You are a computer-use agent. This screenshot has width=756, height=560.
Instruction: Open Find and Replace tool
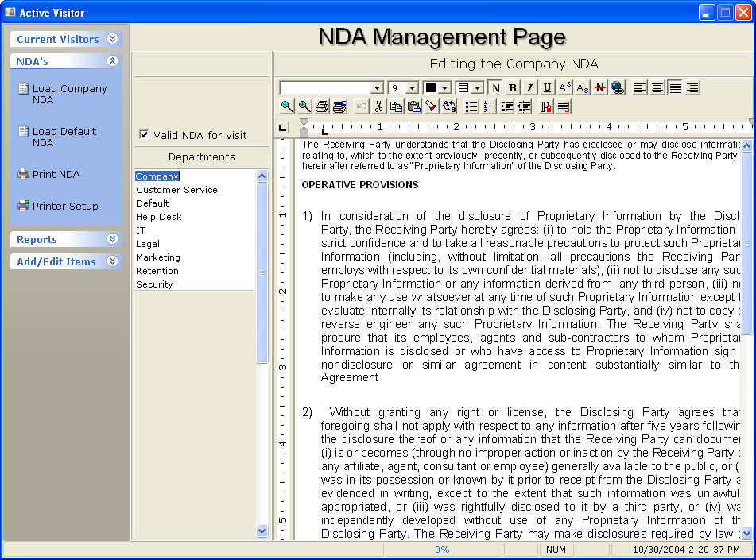pyautogui.click(x=449, y=106)
